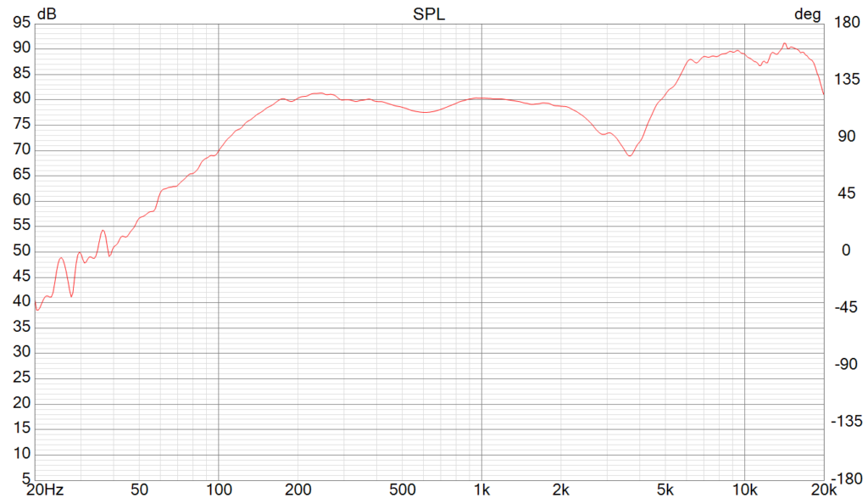Click the 40 dB axis value

click(21, 300)
